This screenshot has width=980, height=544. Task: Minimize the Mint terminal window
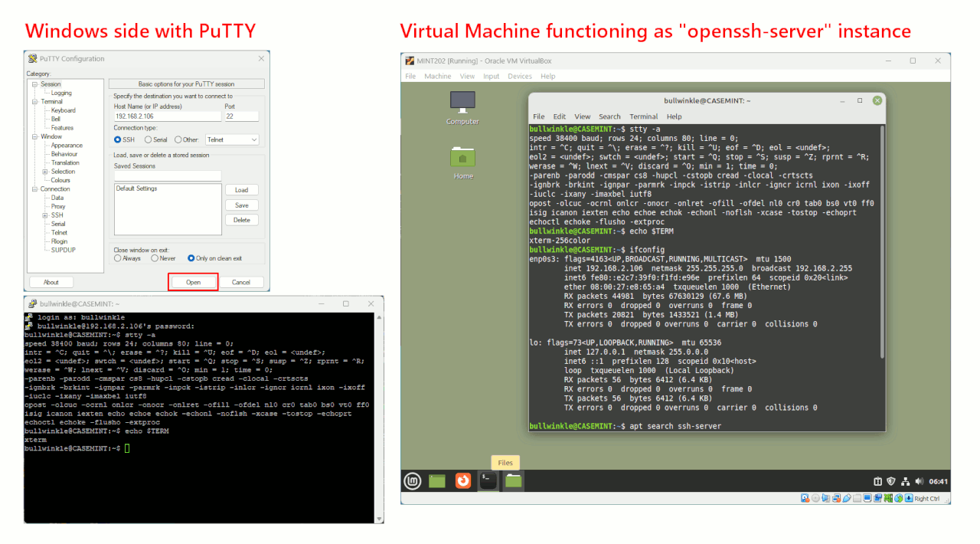[842, 100]
